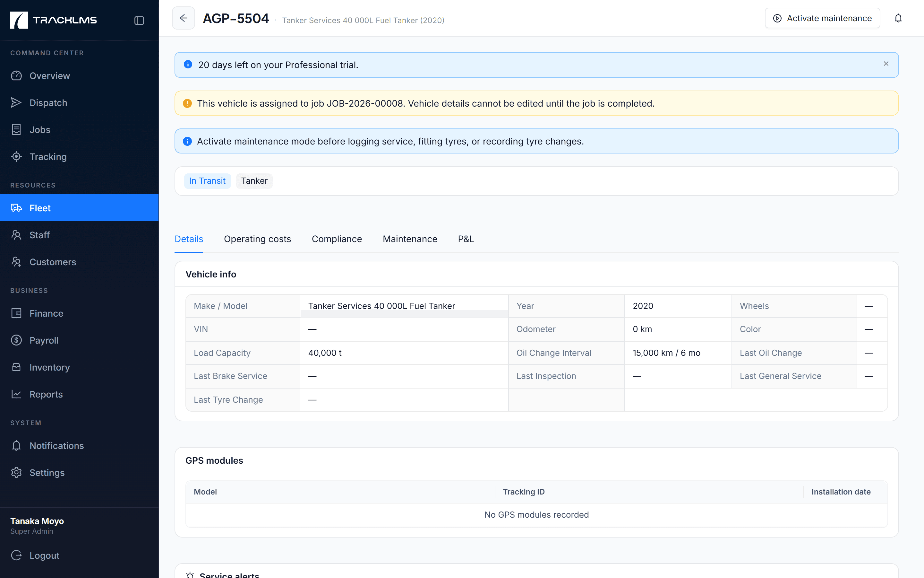
Task: Click the VIN label cell
Action: point(243,329)
